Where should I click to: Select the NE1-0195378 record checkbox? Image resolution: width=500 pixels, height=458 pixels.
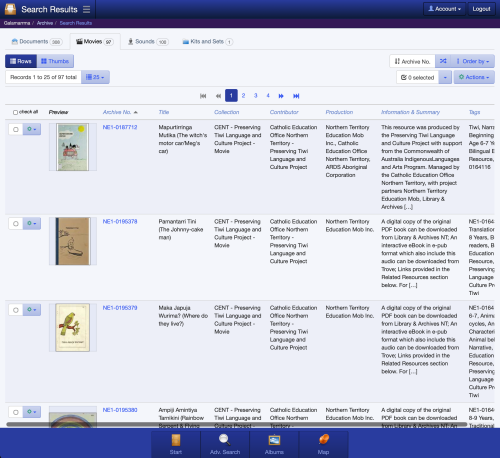pos(16,224)
